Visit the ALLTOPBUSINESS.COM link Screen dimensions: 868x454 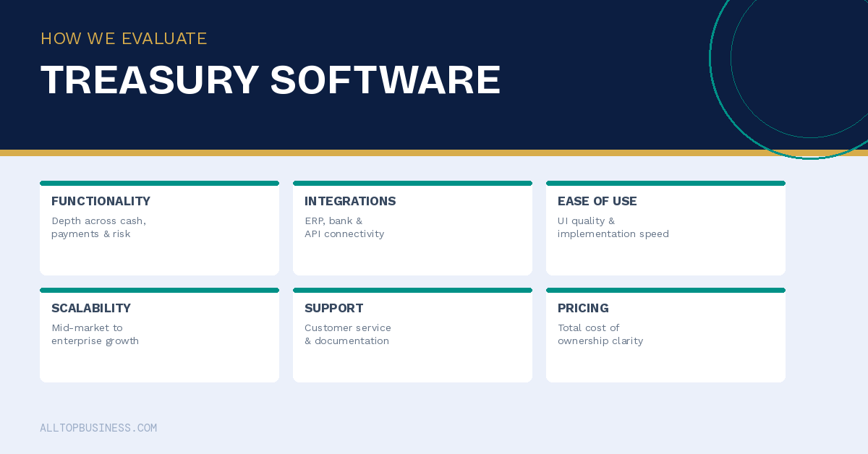pyautogui.click(x=98, y=428)
